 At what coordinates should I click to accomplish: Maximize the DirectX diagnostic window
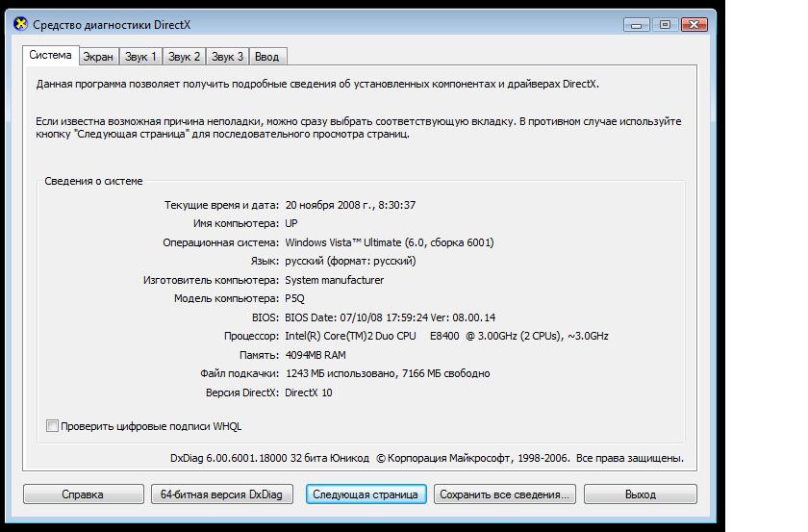(665, 24)
